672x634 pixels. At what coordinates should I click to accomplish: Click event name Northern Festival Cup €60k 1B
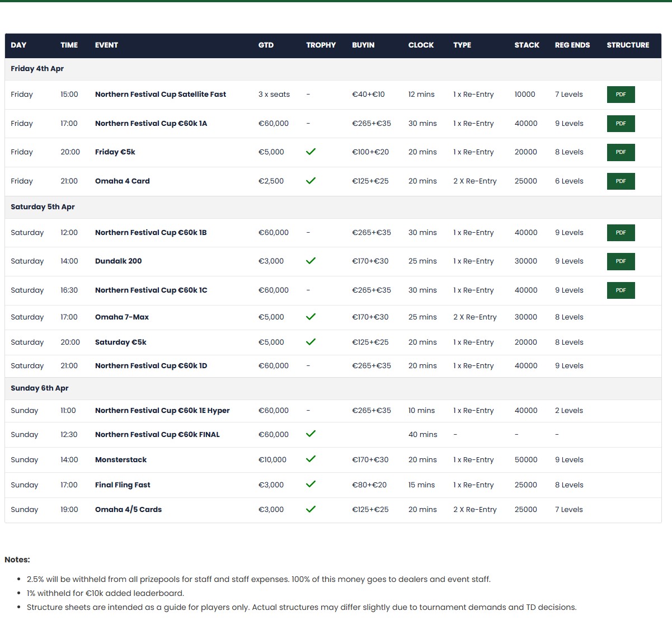(x=151, y=233)
